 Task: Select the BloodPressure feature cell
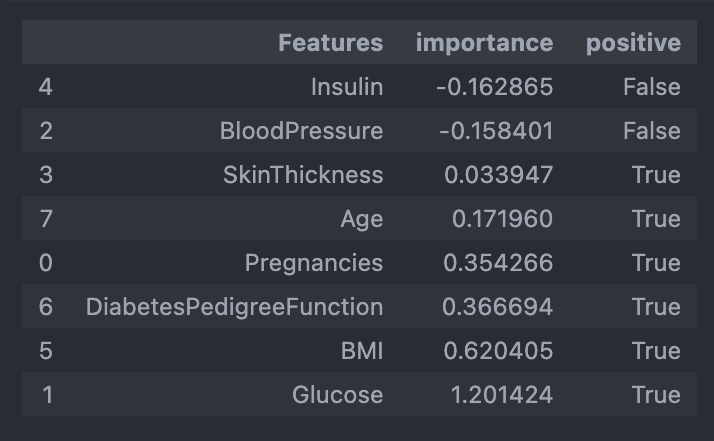pos(301,131)
